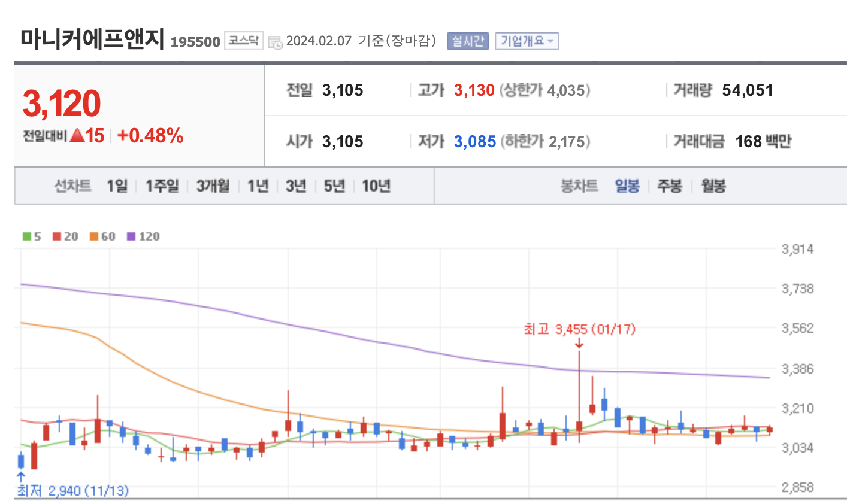Click the 선차트 label
Viewport: 847px width, 504px height.
coord(72,186)
